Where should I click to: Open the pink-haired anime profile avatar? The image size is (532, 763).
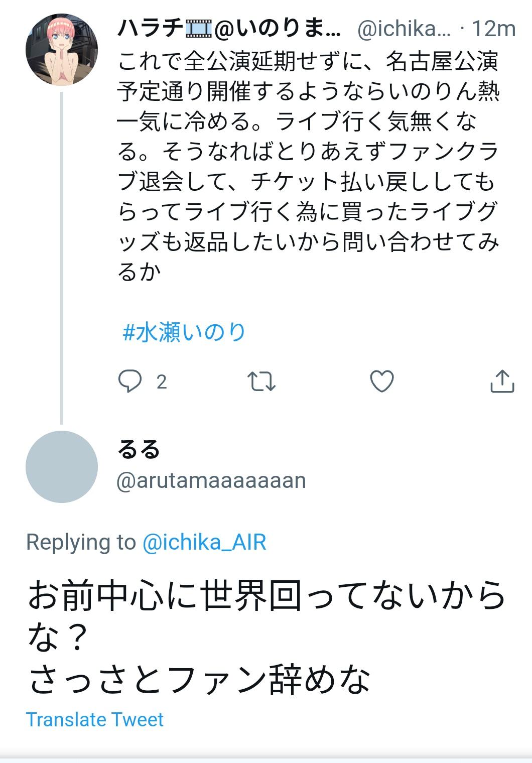coord(62,50)
